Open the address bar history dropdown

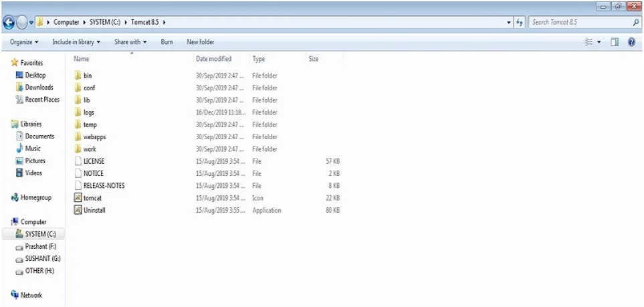[x=510, y=23]
